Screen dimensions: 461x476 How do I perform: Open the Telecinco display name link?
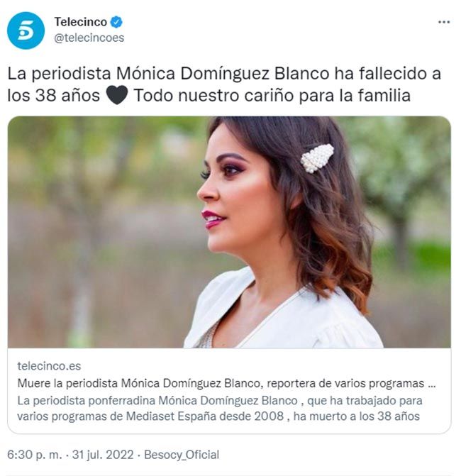80,22
